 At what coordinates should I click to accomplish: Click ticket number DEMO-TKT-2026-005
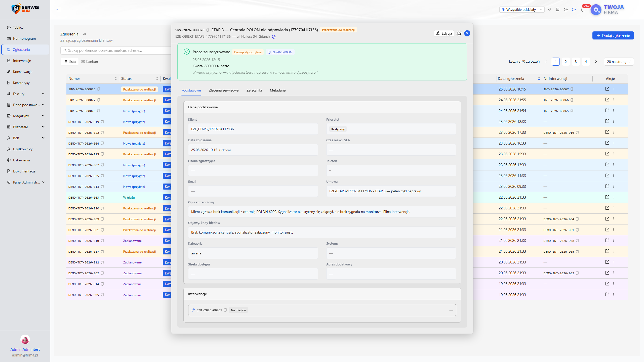point(84,295)
